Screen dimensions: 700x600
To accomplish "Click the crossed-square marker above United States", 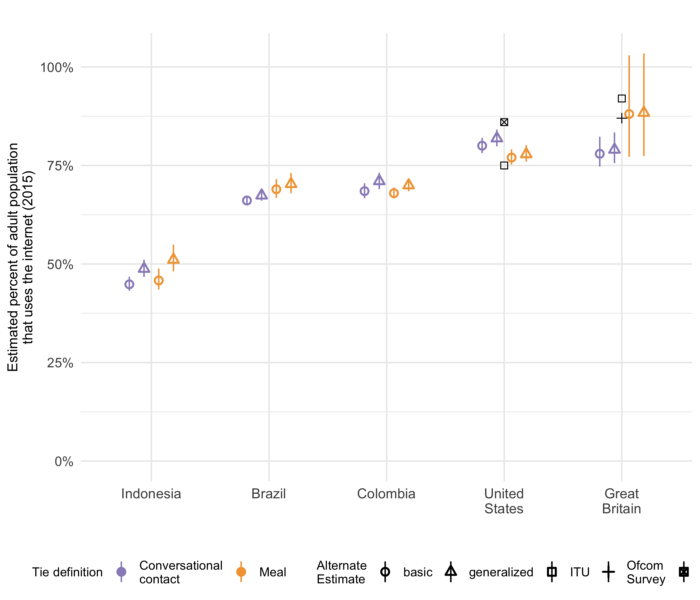I will pos(504,122).
